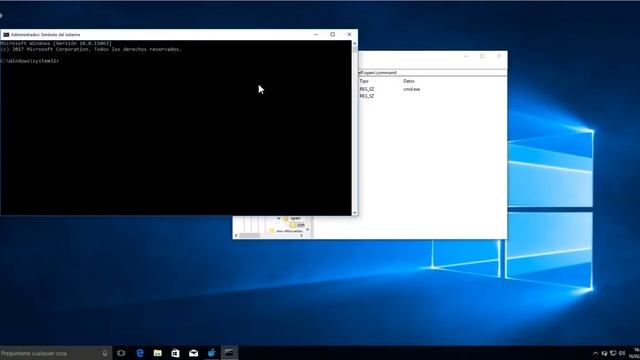The width and height of the screenshot is (640, 360).
Task: Minimize the Command Prompt window
Action: tap(316, 35)
